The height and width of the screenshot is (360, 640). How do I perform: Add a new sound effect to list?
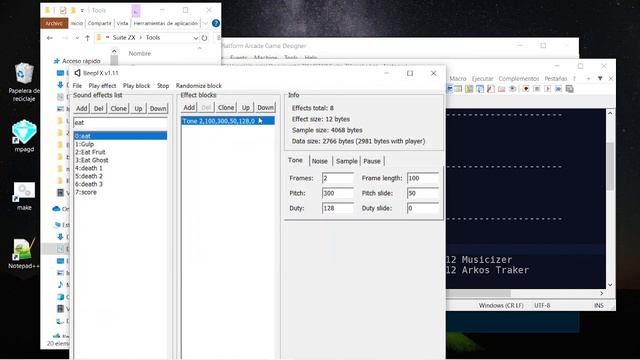click(81, 108)
